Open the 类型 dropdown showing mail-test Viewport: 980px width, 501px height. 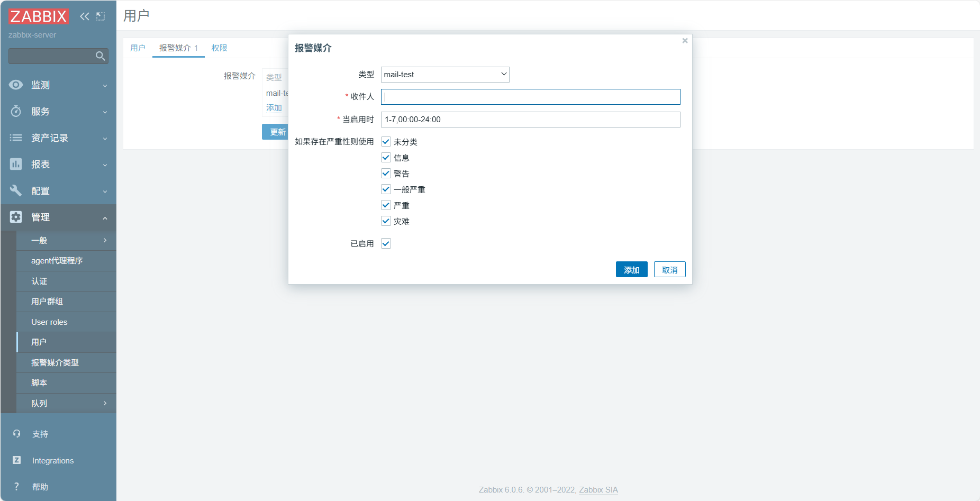point(445,75)
